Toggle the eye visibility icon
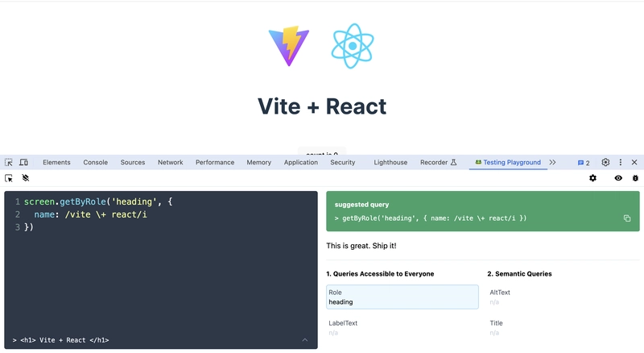Screen dimensions: 644x353 (618, 178)
